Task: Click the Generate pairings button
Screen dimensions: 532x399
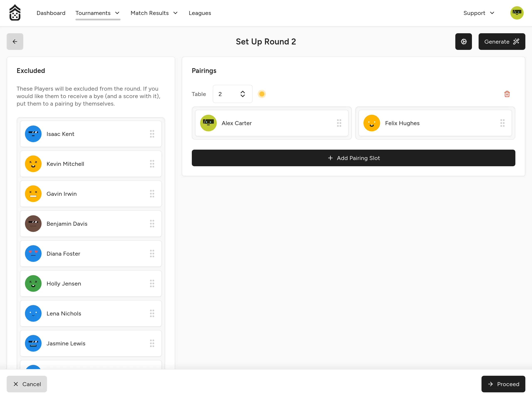Action: tap(502, 42)
